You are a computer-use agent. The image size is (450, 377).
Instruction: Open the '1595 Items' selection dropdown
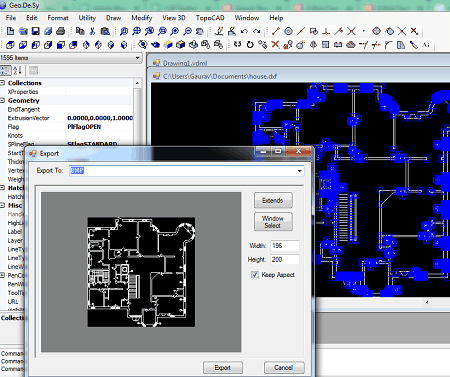point(137,58)
